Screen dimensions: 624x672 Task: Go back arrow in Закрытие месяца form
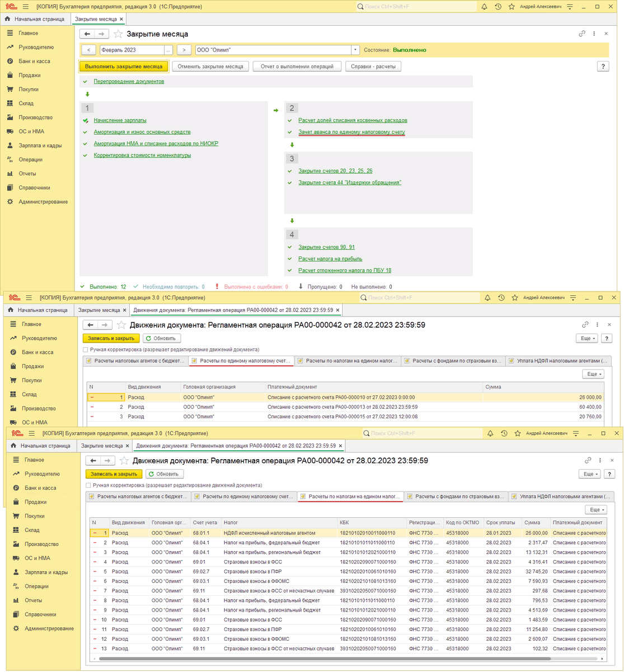[x=87, y=34]
